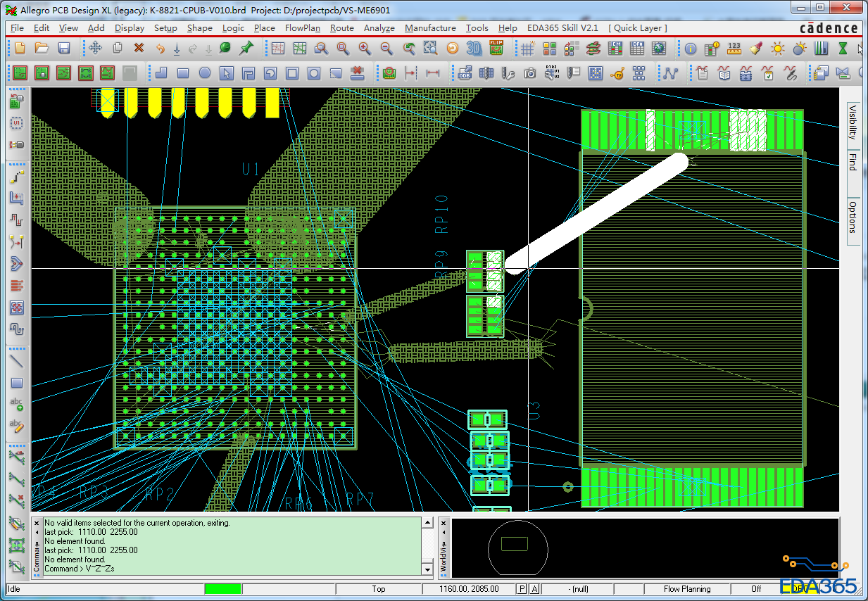The image size is (868, 601).
Task: Click the Zoom In magnifier icon
Action: tap(365, 49)
